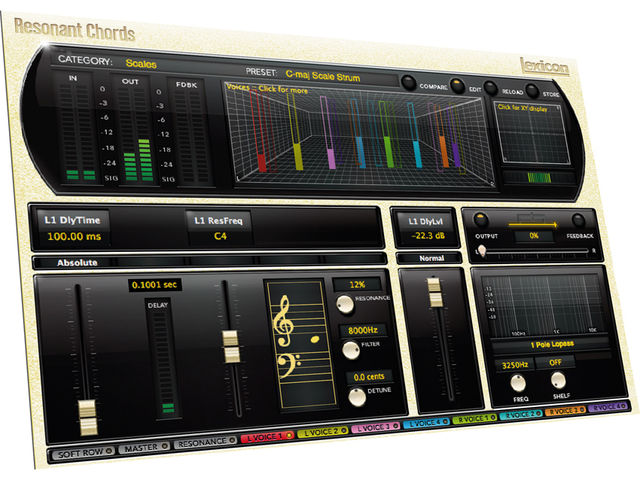Click the Shelf knob
This screenshot has height=480, width=640.
[558, 380]
